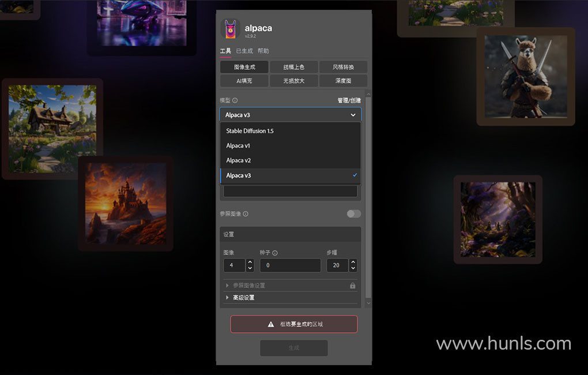
Task: Open the alpaca warrior thumbnail
Action: point(526,77)
